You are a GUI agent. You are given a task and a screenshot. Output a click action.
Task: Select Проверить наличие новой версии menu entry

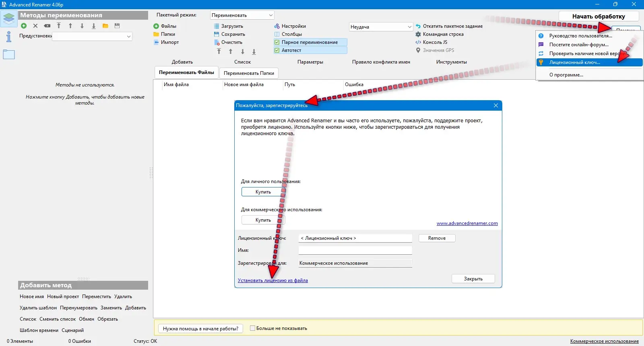pyautogui.click(x=589, y=54)
